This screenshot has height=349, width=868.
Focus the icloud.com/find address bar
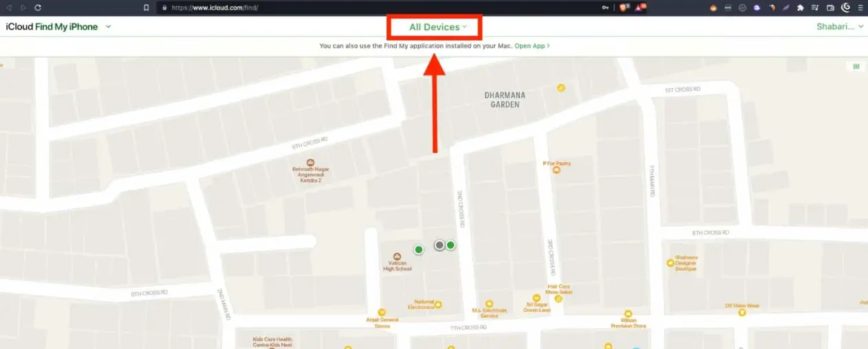point(385,8)
